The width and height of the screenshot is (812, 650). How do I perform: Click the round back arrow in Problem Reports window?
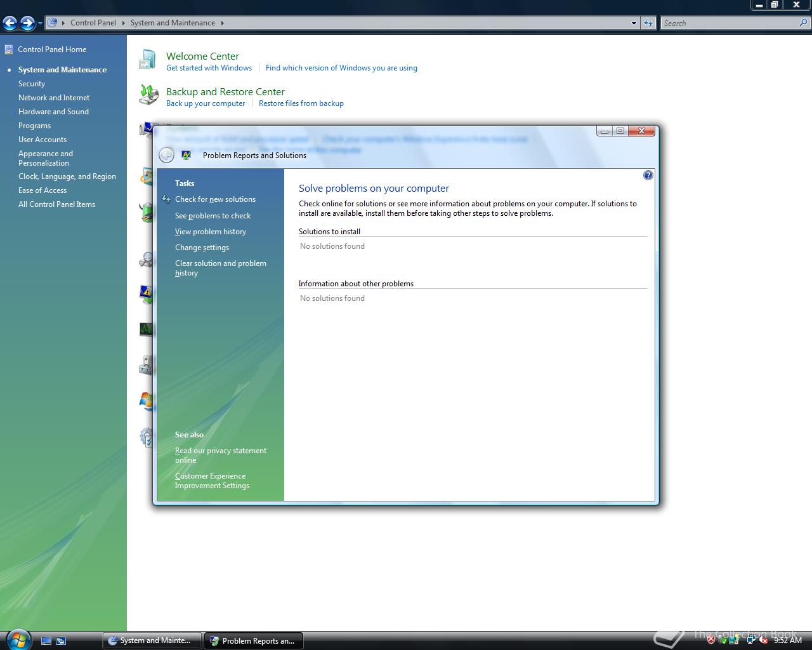coord(166,155)
